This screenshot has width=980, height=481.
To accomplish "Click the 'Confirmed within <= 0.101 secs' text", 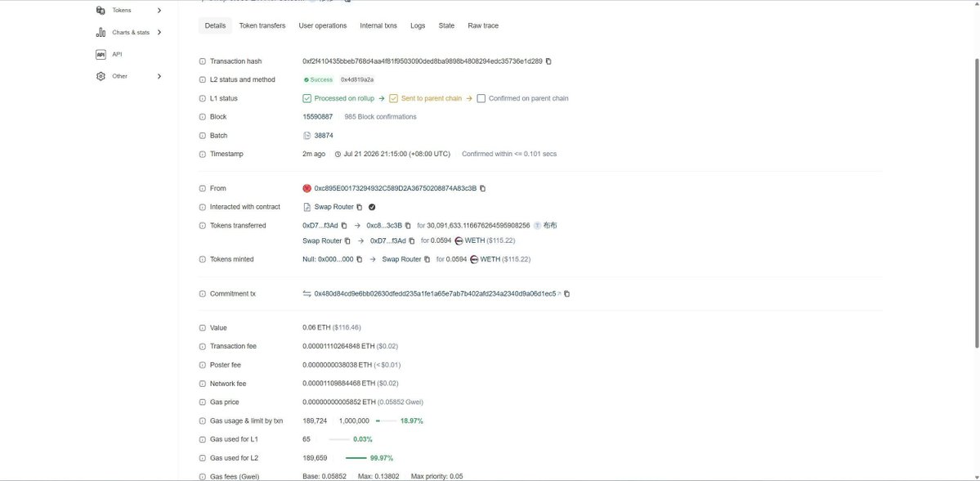I will [508, 154].
